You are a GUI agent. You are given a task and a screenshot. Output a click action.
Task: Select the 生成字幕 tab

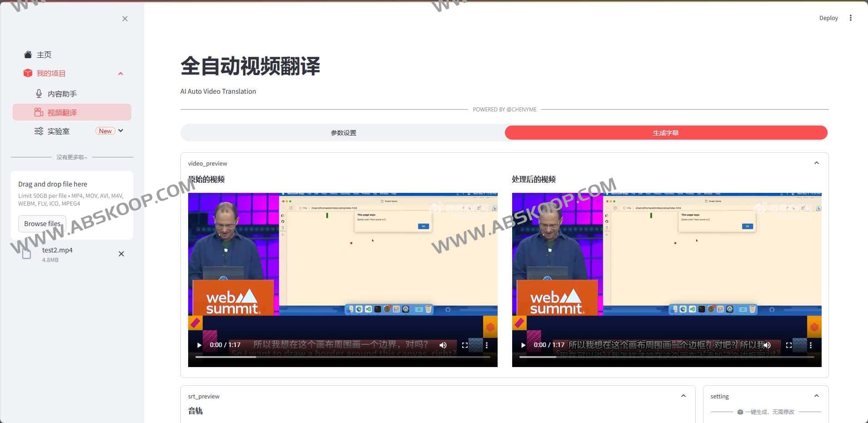point(665,132)
